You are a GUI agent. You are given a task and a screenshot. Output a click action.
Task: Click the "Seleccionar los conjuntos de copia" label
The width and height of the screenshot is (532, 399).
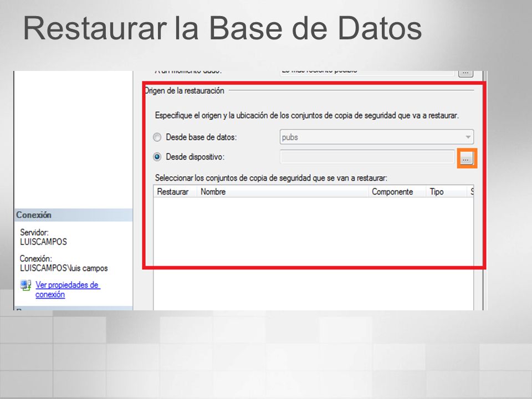(271, 178)
